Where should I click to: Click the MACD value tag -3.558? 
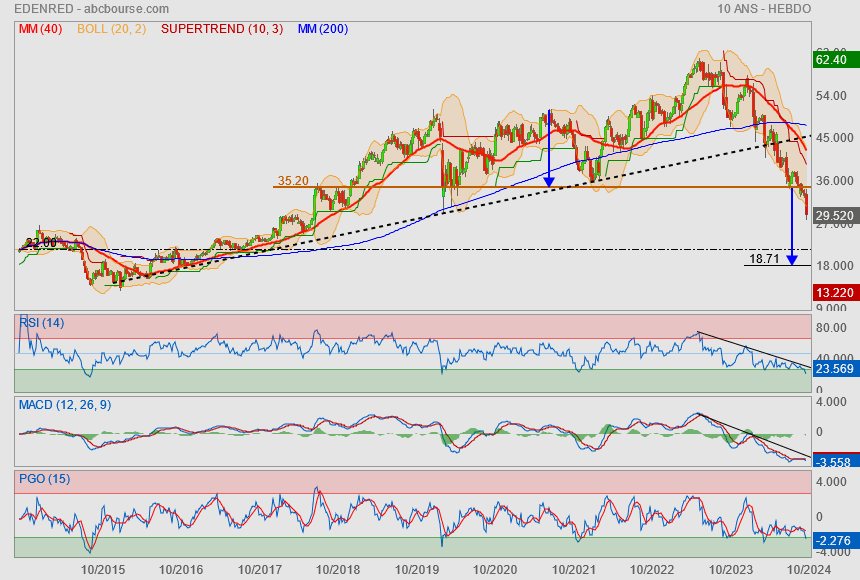tap(834, 462)
